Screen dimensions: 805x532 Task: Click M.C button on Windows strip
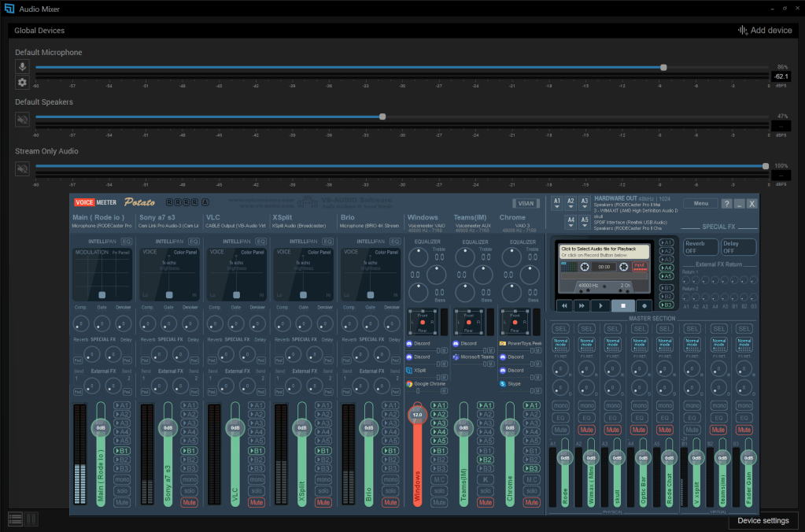tap(439, 479)
